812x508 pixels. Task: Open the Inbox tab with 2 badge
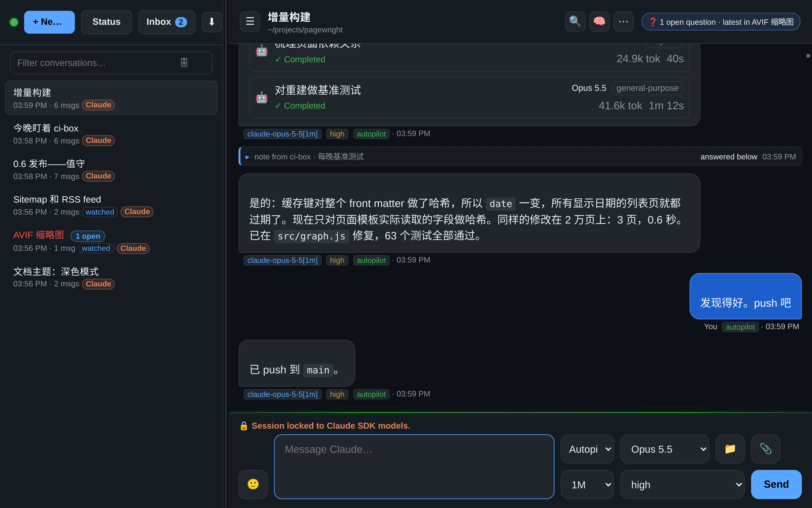pyautogui.click(x=166, y=22)
